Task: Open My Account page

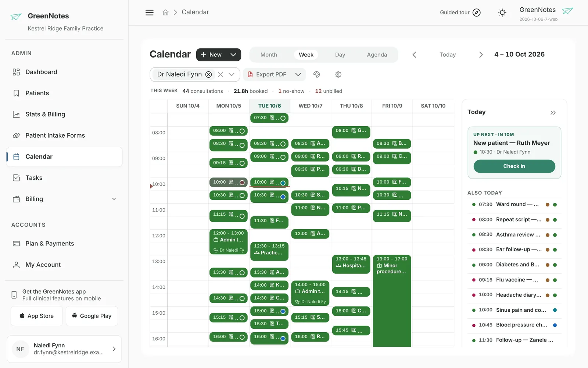Action: (x=64, y=265)
